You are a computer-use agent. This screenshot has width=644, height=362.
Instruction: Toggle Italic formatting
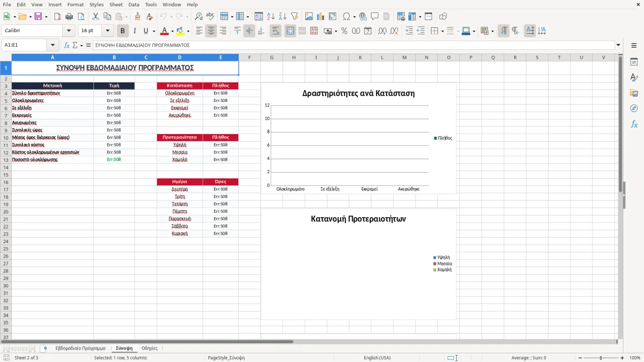135,31
